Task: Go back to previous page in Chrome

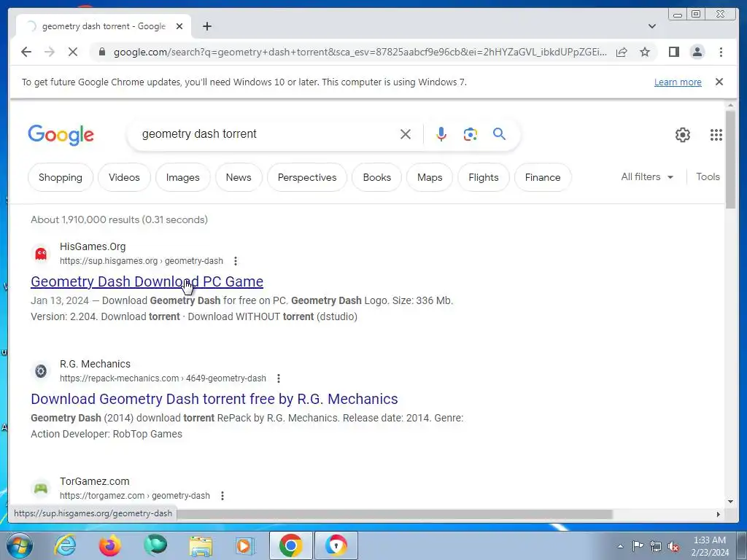Action: tap(26, 52)
